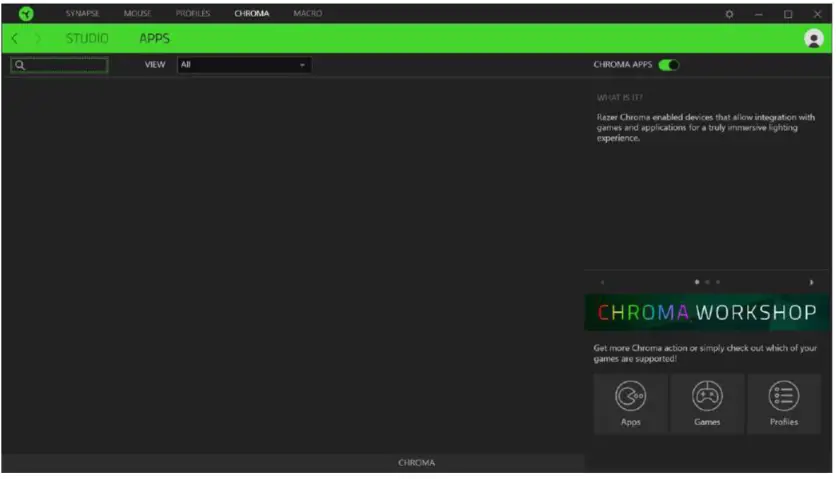The height and width of the screenshot is (479, 840).
Task: Focus the app search input field
Action: [59, 65]
